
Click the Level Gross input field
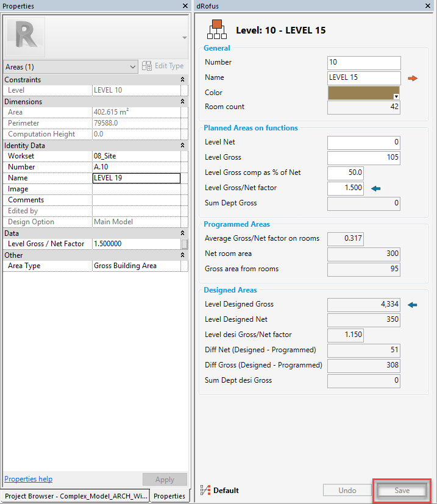pyautogui.click(x=364, y=158)
